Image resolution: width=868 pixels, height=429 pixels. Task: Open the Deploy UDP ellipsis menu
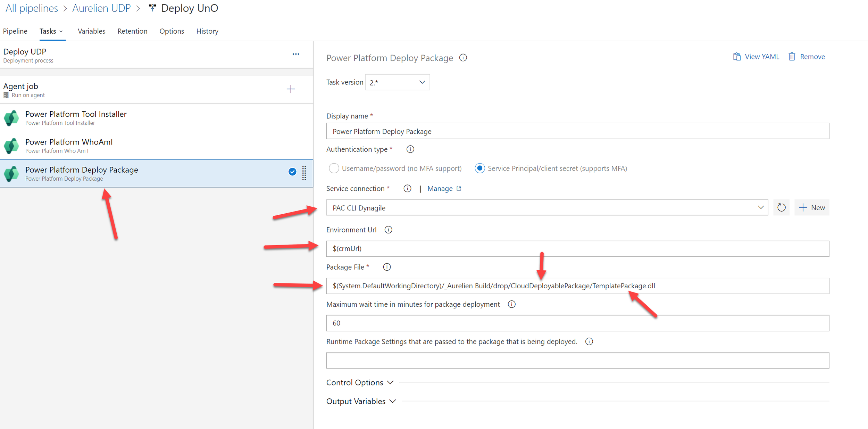pyautogui.click(x=296, y=54)
